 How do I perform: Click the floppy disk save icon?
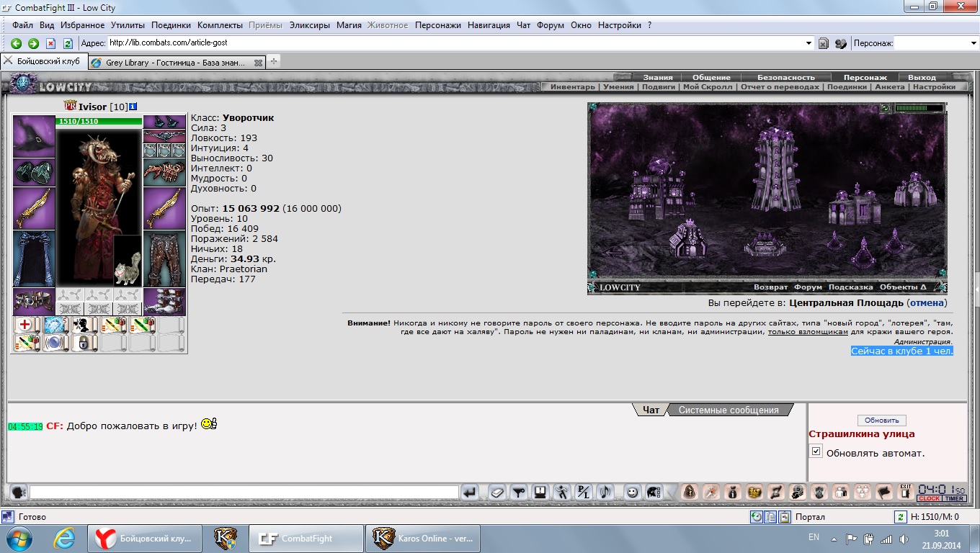pos(540,493)
